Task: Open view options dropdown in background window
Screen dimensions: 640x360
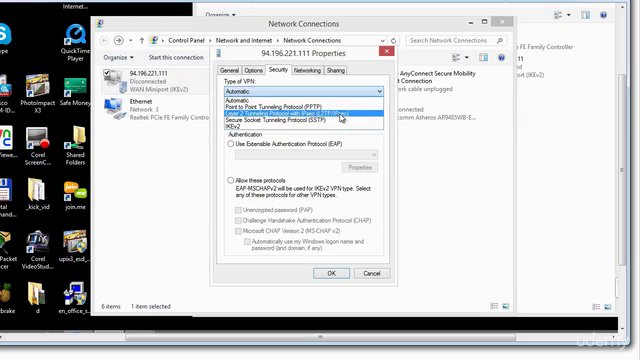Action: tap(569, 15)
